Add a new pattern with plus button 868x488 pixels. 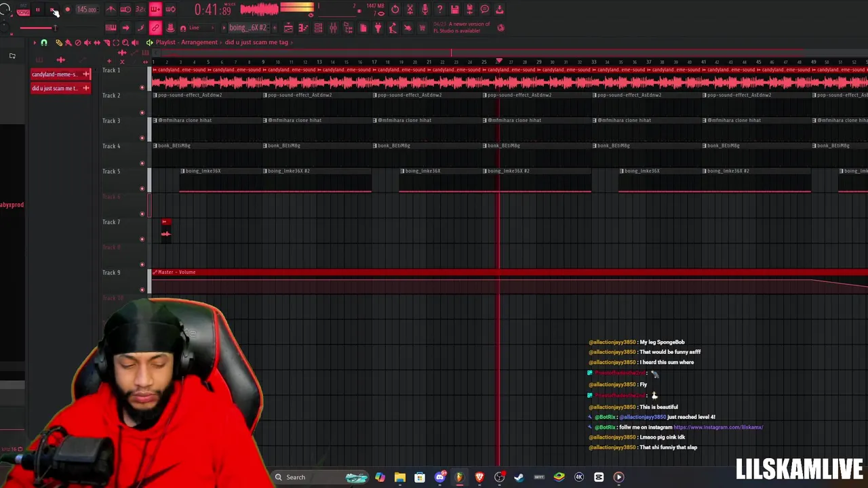[274, 28]
